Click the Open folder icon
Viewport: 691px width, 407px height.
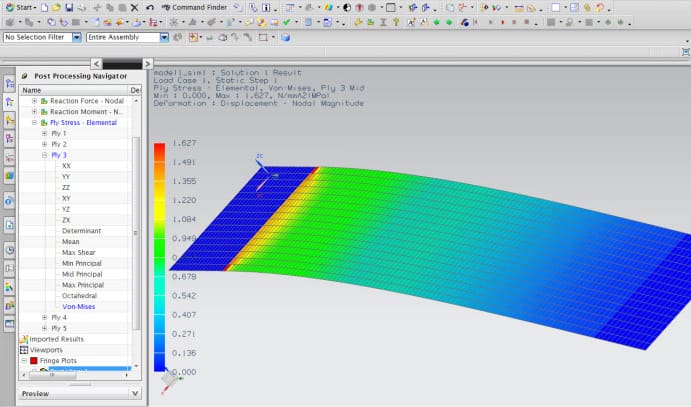(56, 7)
